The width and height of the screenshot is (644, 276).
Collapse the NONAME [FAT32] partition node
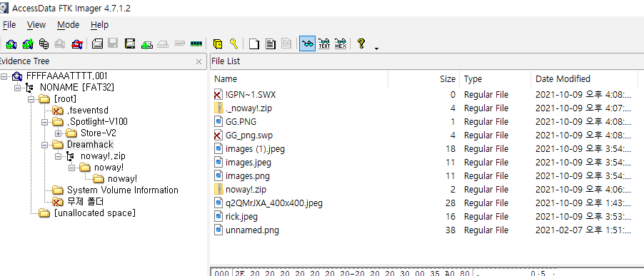pos(17,87)
